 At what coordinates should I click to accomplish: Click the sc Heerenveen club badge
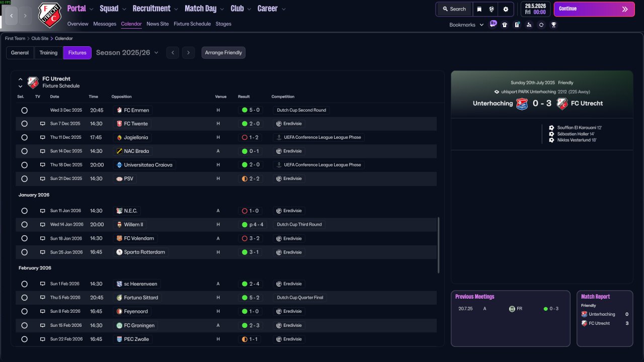[119, 284]
